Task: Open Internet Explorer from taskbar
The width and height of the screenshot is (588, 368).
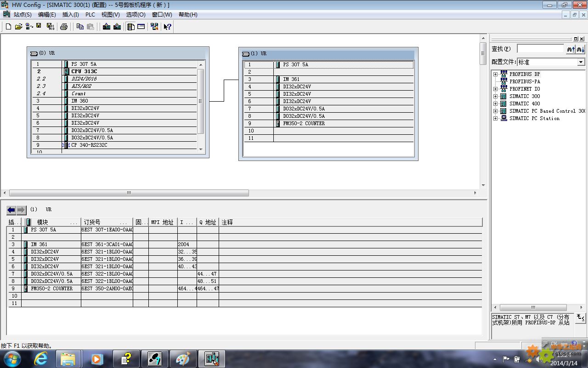Action: click(41, 358)
